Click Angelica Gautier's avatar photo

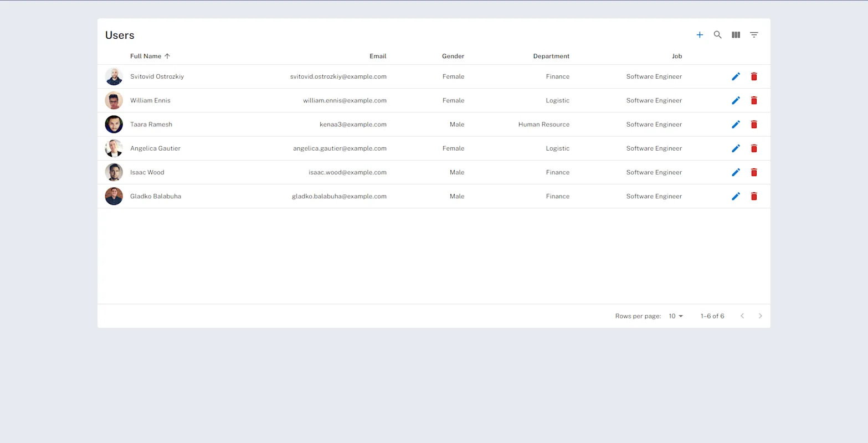click(x=114, y=148)
